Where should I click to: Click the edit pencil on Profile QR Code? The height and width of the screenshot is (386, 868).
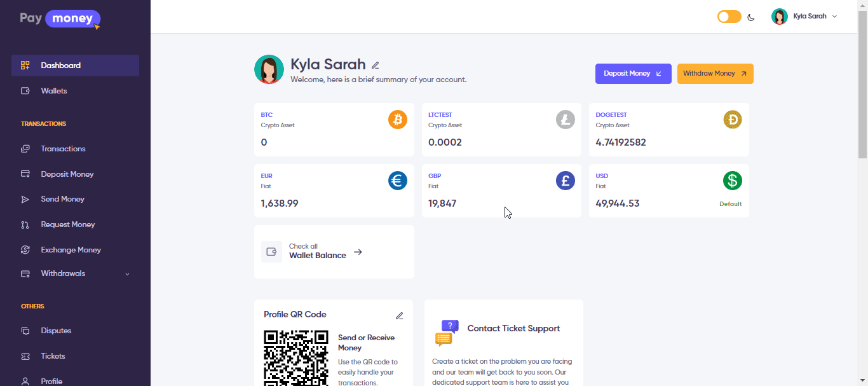pos(399,315)
